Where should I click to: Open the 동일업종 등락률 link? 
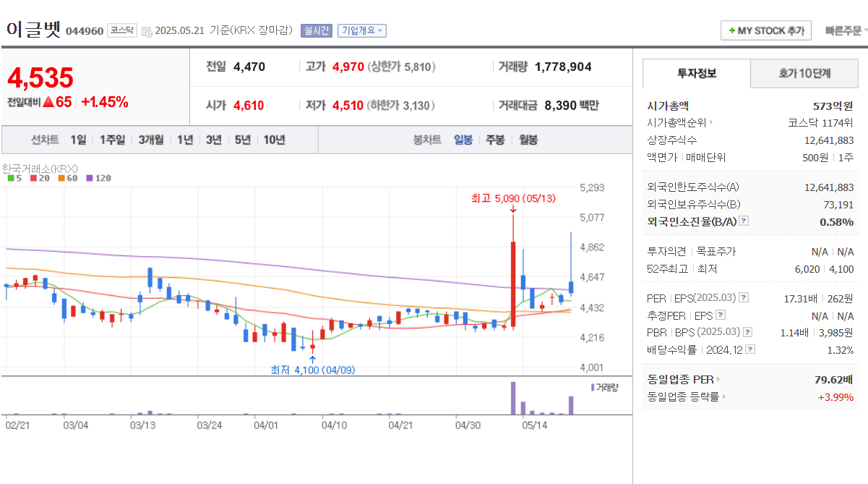point(686,396)
